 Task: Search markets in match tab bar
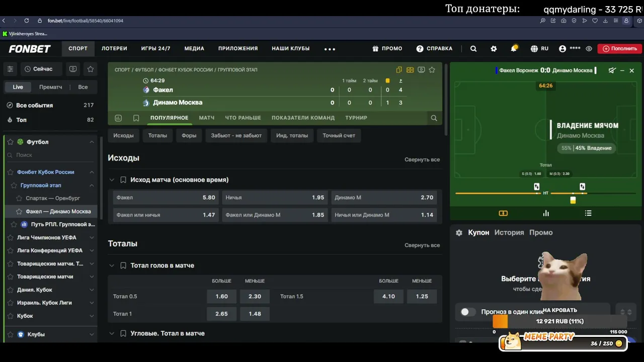click(434, 118)
